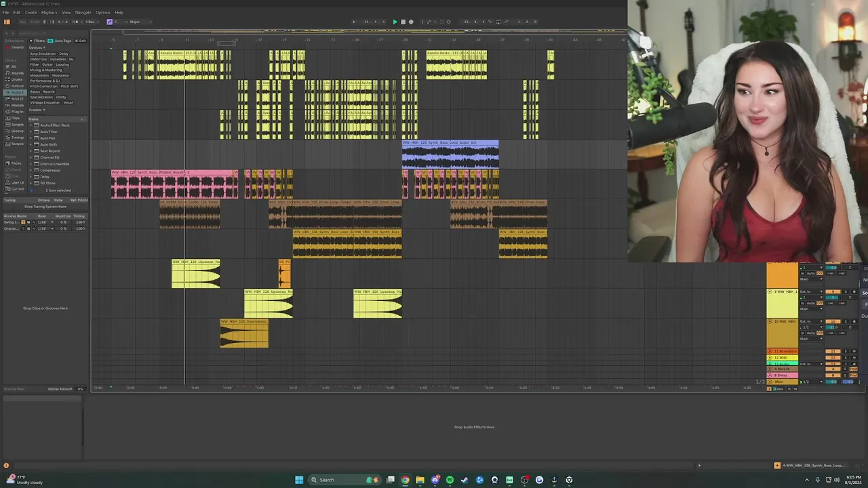Open User Library under Places
868x488 pixels.
14,182
